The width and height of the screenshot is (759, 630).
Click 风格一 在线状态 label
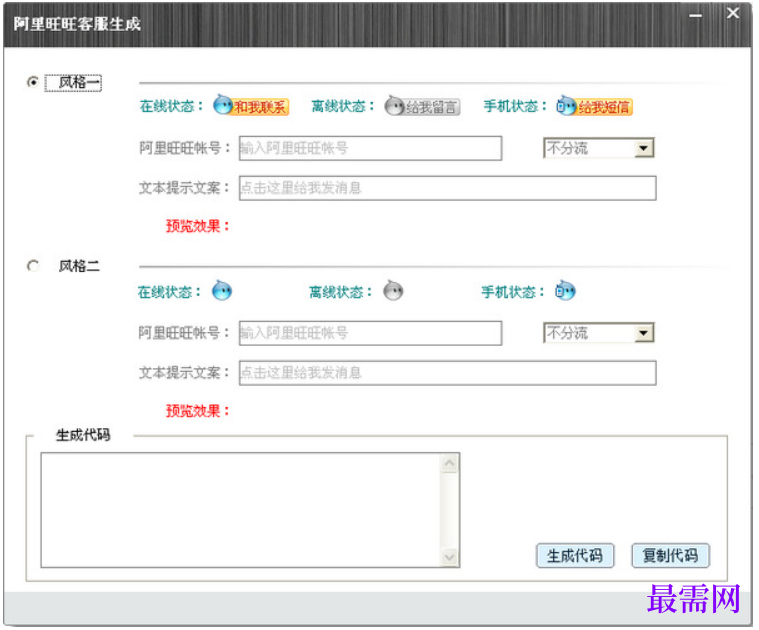[x=171, y=106]
